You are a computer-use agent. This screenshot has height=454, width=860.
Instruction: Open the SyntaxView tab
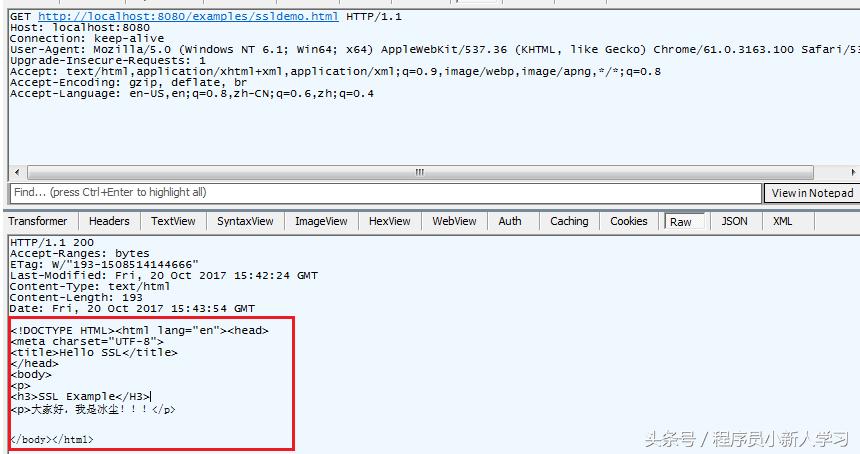[245, 222]
